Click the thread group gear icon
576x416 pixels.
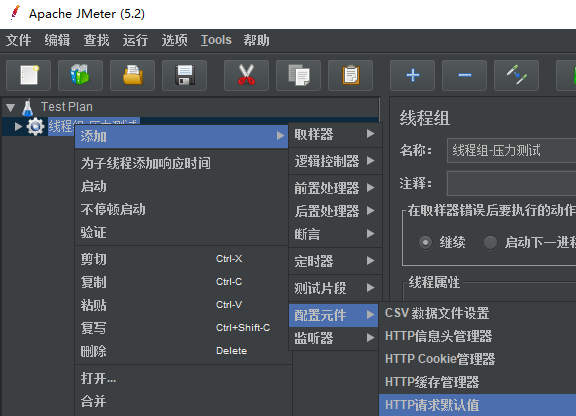35,127
